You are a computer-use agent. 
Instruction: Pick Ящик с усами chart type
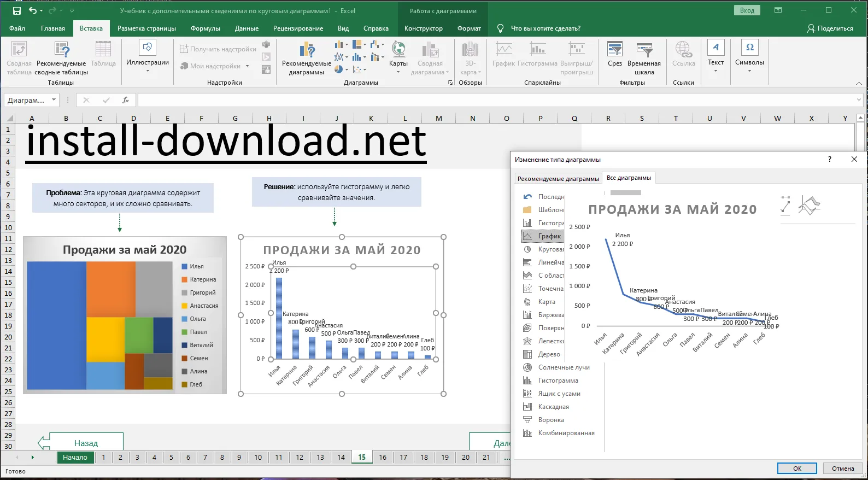(x=559, y=394)
